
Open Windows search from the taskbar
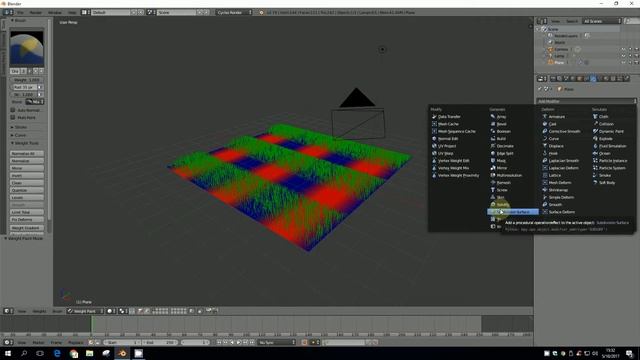pos(24,353)
